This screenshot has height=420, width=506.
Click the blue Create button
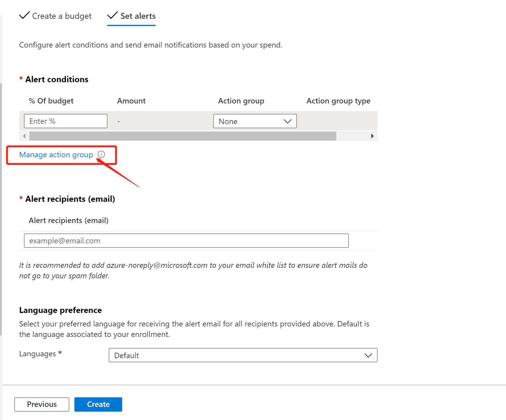pos(98,404)
